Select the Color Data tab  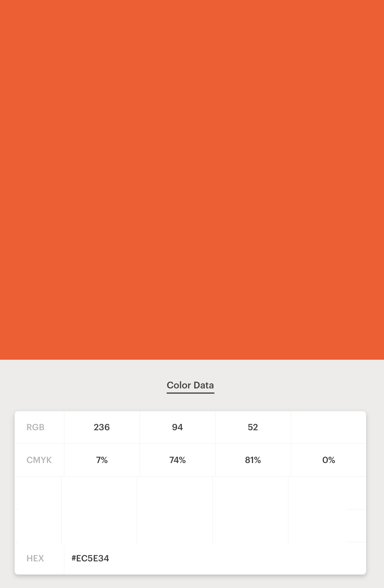point(190,385)
